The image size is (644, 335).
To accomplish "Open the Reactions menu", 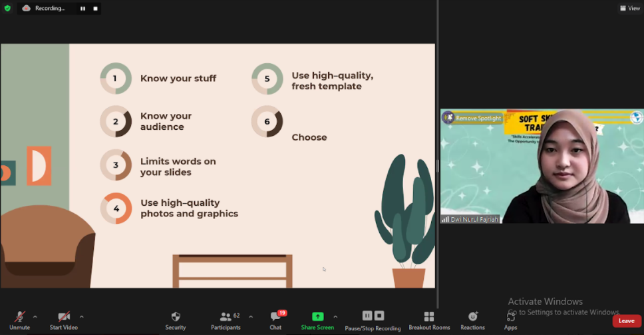I will click(473, 317).
